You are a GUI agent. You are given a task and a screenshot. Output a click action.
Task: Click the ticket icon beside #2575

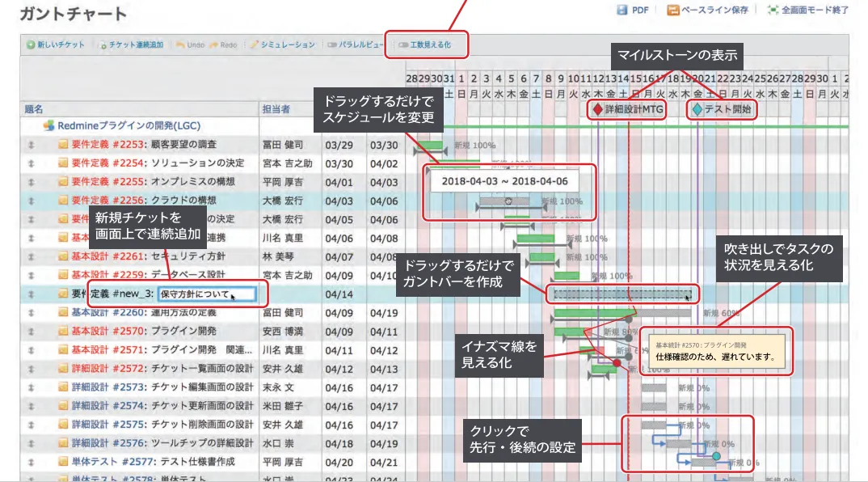(63, 425)
